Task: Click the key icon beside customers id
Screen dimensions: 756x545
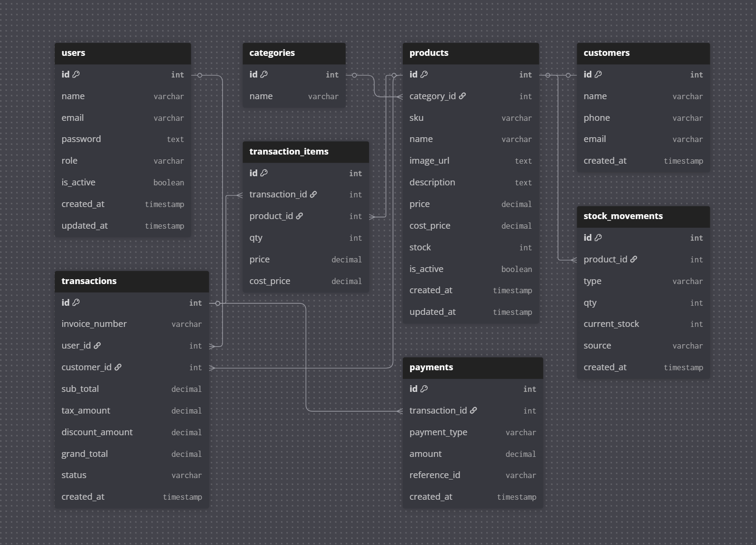Action: click(x=598, y=75)
